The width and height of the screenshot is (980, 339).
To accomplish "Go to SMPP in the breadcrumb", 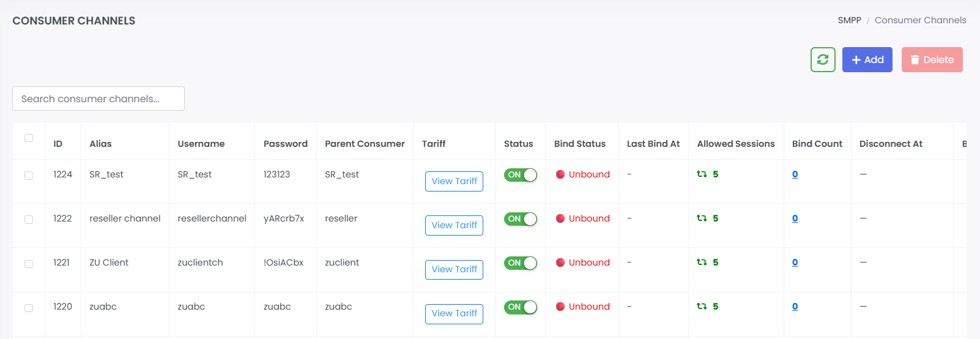I will 849,20.
